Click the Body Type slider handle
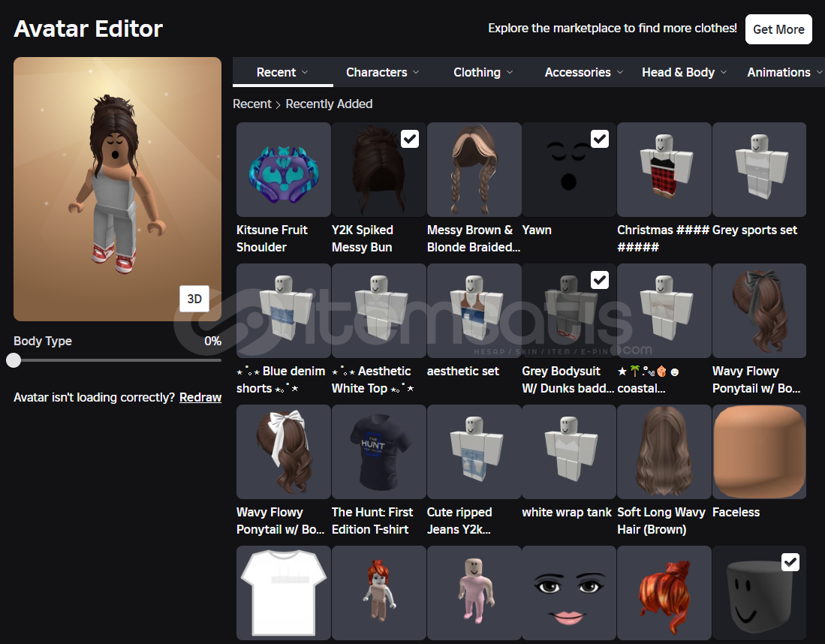 [x=14, y=360]
